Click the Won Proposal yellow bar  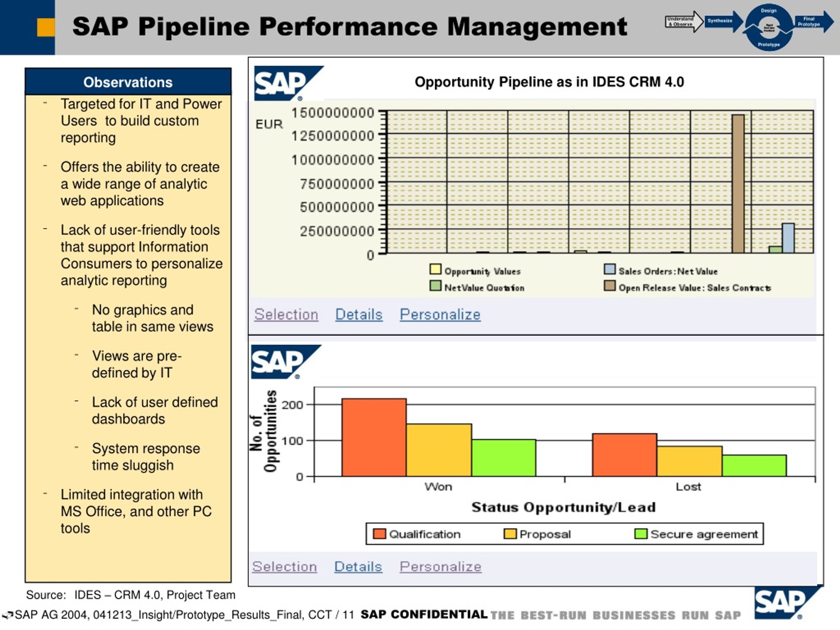439,450
